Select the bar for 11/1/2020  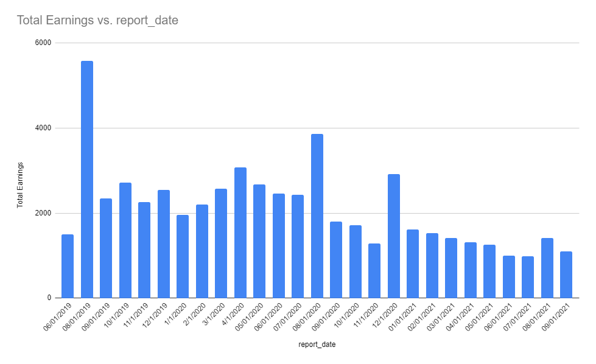click(x=374, y=270)
